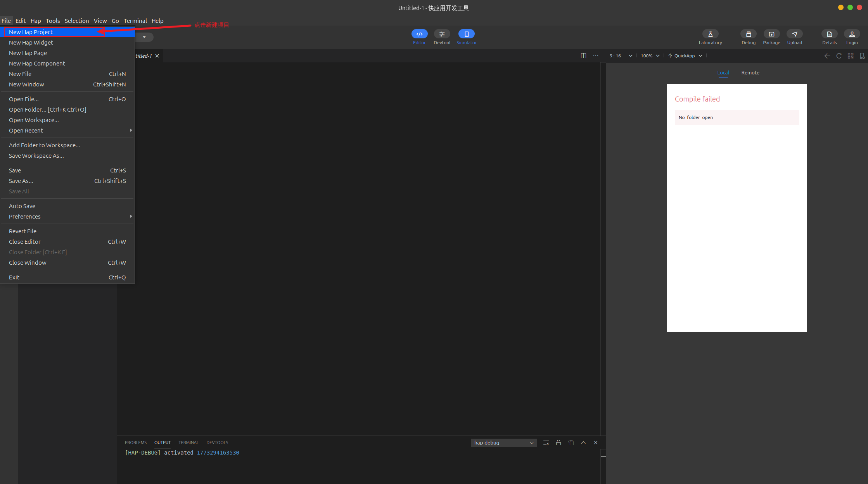This screenshot has width=868, height=484.
Task: Expand the QuickApp mode dropdown
Action: [x=685, y=56]
